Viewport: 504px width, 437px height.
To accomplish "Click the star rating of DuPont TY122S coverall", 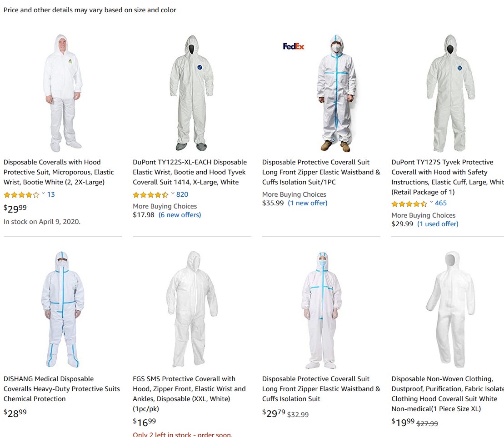I will pyautogui.click(x=150, y=195).
